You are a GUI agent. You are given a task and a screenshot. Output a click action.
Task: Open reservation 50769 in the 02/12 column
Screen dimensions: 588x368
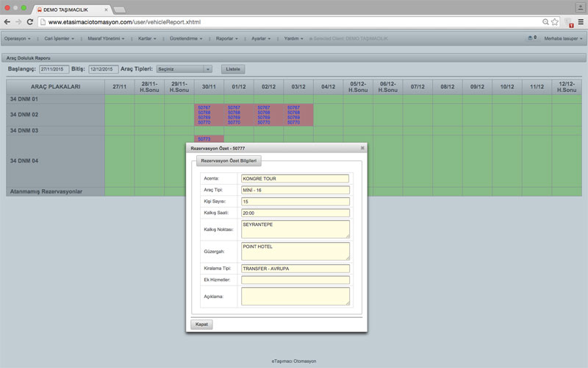click(x=264, y=117)
